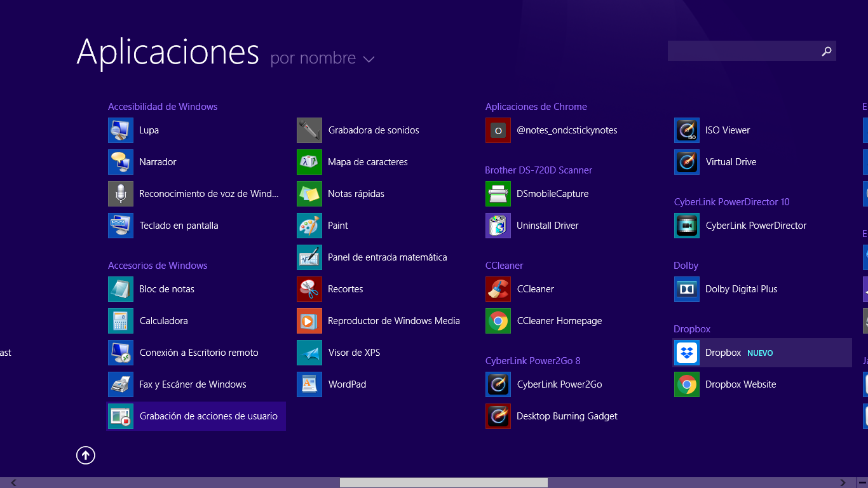Launch the WordPad icon

click(x=309, y=384)
